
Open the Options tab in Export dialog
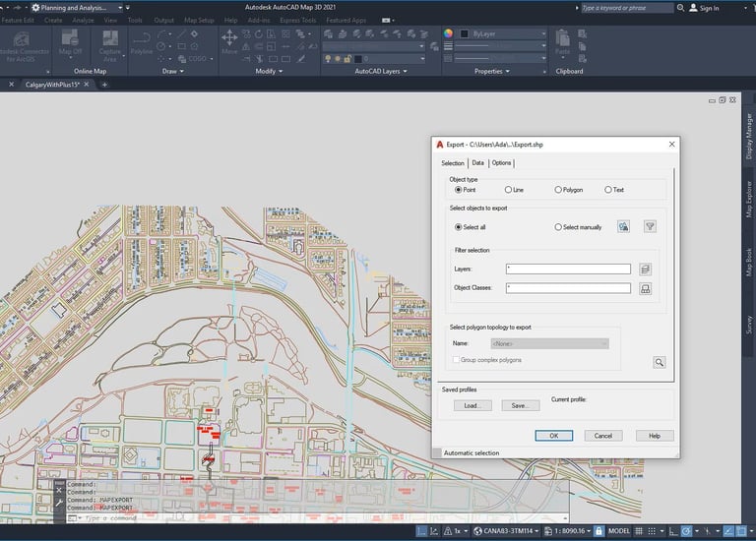coord(502,163)
